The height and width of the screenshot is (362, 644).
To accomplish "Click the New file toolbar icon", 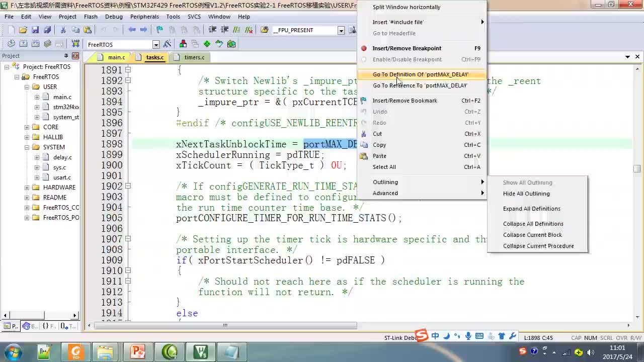I will click(11, 30).
